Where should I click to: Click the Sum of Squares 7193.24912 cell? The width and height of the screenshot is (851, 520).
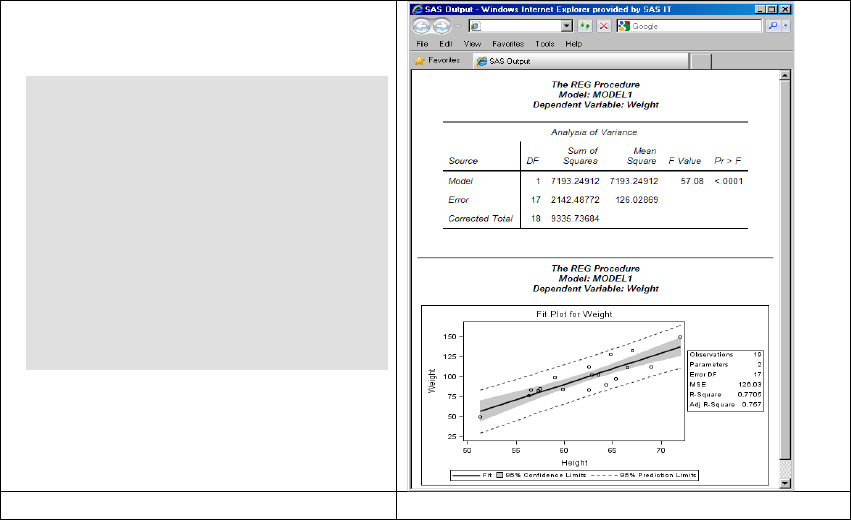[x=575, y=181]
